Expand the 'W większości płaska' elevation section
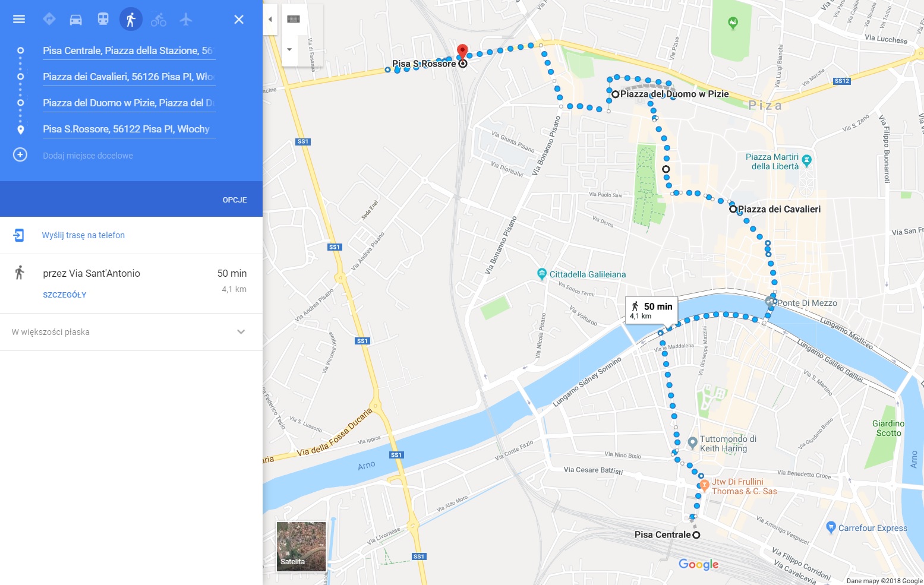Screen dimensions: 924x585 coord(131,332)
